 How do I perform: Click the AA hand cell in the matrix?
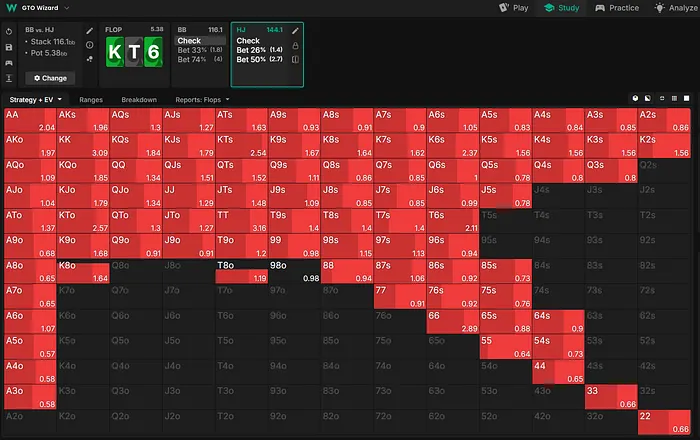[30, 121]
